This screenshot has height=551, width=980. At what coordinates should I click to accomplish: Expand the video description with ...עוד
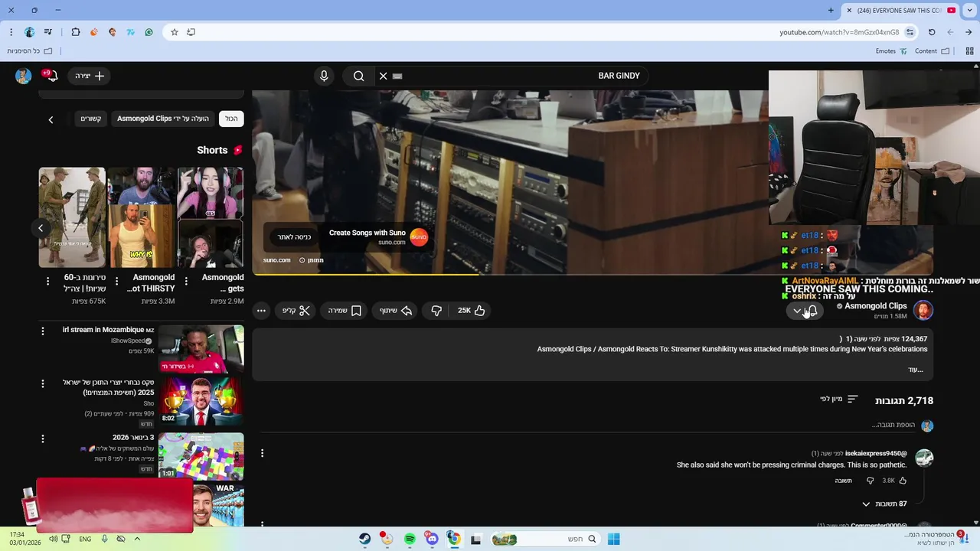point(916,370)
